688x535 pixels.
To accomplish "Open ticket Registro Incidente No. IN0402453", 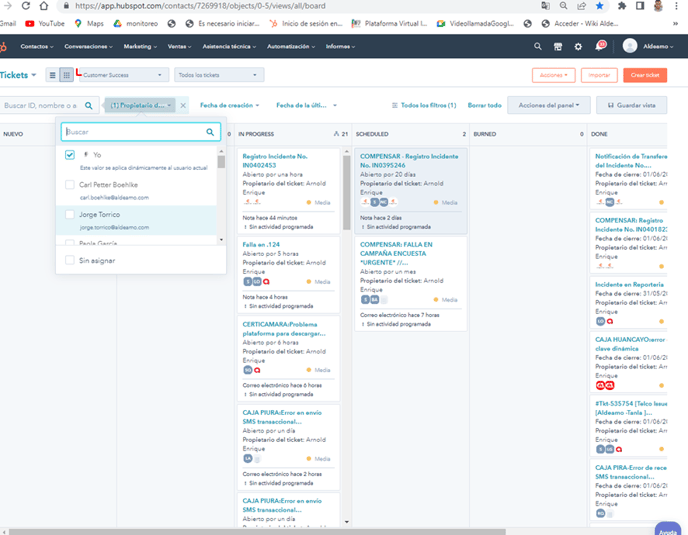I will [x=275, y=161].
